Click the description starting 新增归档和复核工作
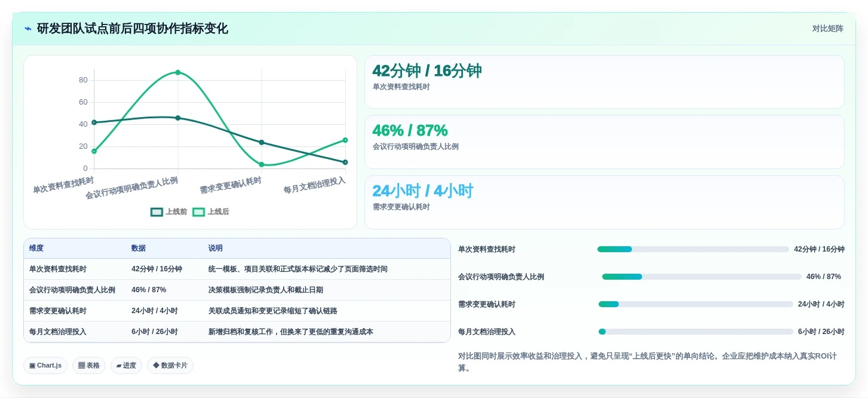The image size is (868, 398). coord(291,332)
